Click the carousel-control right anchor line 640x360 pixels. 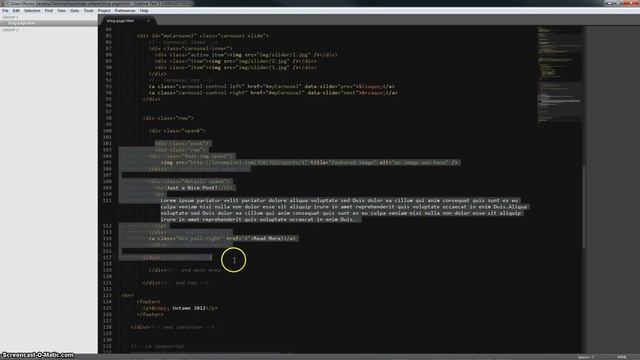[x=273, y=93]
